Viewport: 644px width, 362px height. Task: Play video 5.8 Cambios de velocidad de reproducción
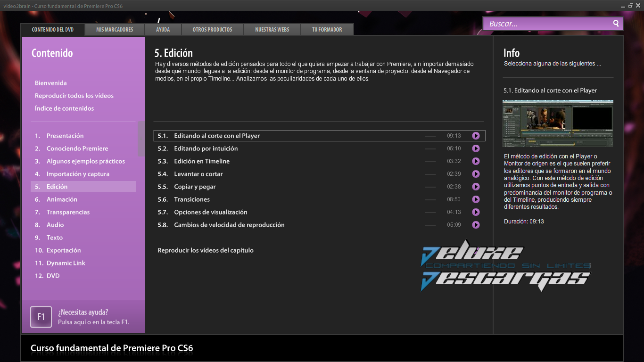pos(476,225)
